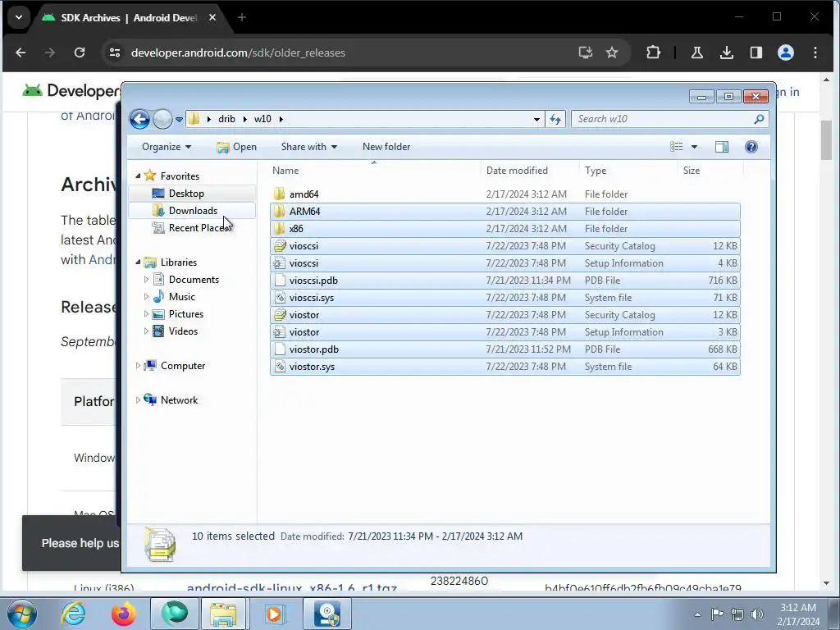Open Chrome's three-dot menu
This screenshot has height=630, width=840.
(815, 52)
